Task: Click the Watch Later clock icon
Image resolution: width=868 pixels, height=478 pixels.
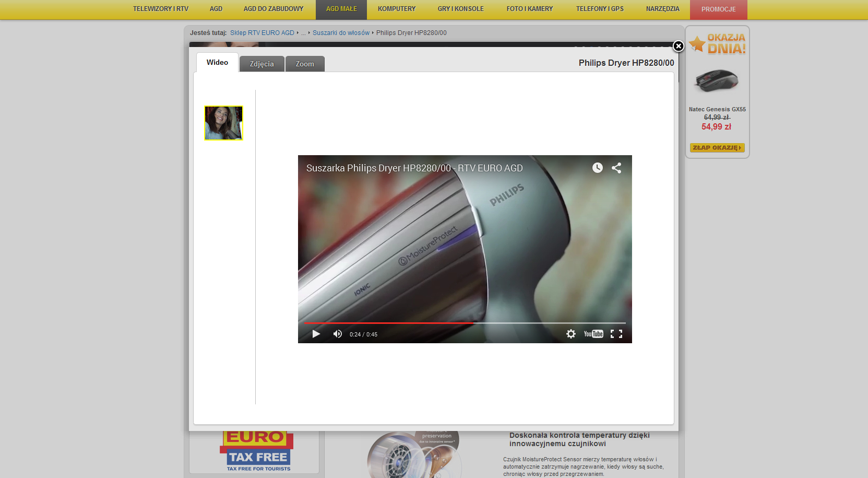Action: (598, 168)
